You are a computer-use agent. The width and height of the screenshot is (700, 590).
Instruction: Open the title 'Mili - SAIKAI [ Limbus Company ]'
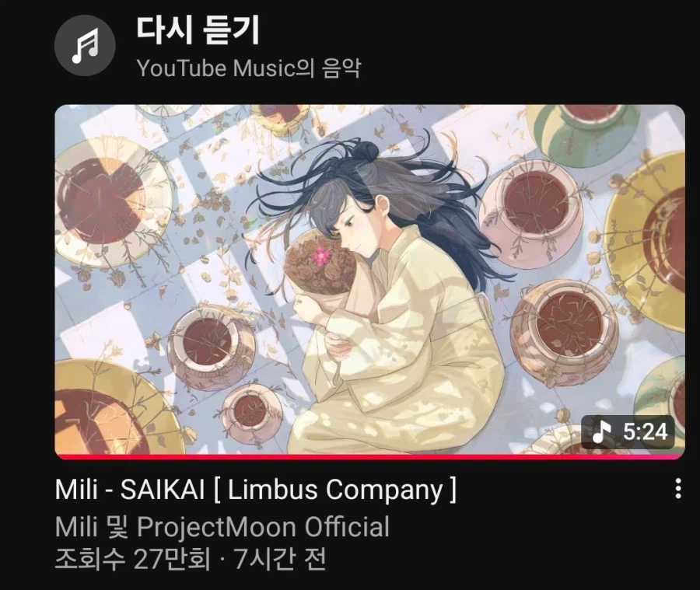tap(256, 490)
